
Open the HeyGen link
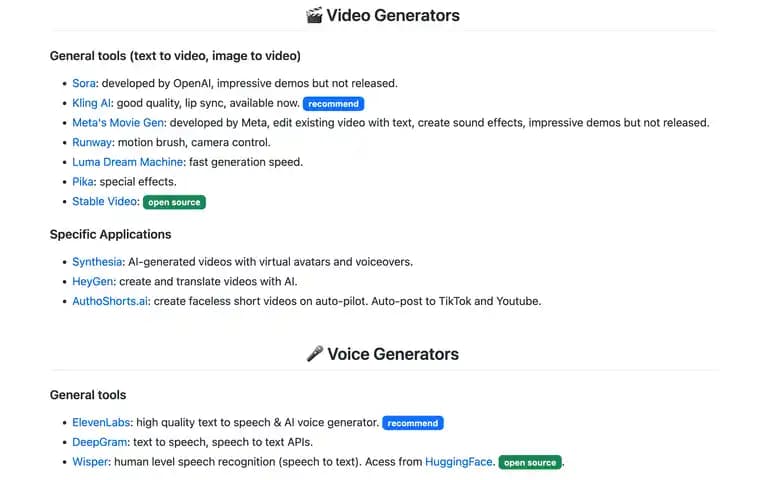[x=93, y=282]
